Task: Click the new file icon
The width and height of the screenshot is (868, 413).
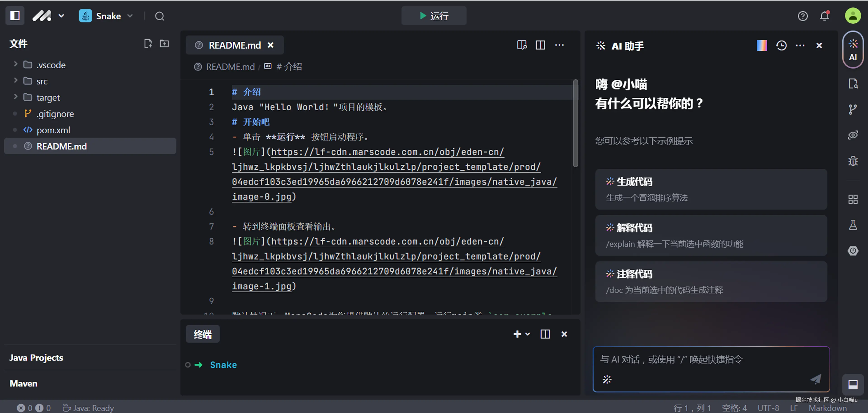Action: tap(148, 43)
